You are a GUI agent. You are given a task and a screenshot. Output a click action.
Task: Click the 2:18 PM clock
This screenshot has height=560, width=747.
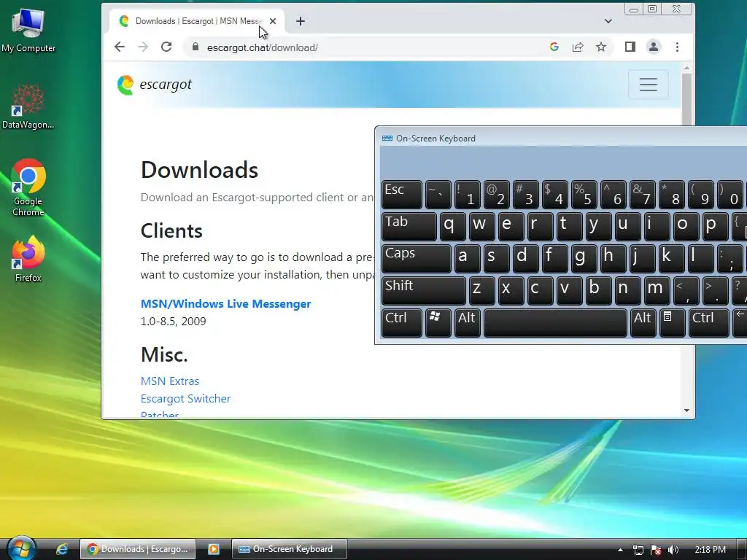pos(710,550)
